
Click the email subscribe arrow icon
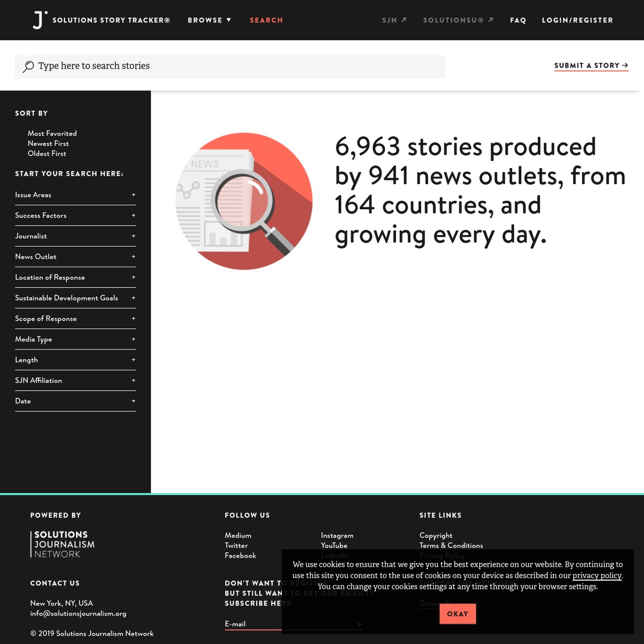[360, 624]
